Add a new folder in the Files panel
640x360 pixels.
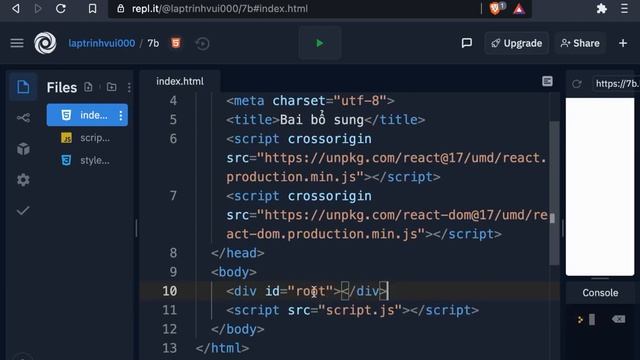coord(111,87)
